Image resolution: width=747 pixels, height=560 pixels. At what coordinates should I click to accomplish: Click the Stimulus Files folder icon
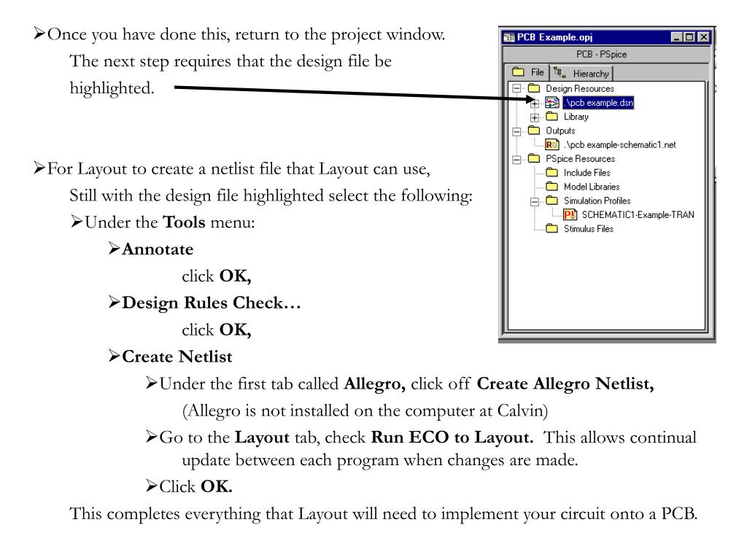click(552, 228)
